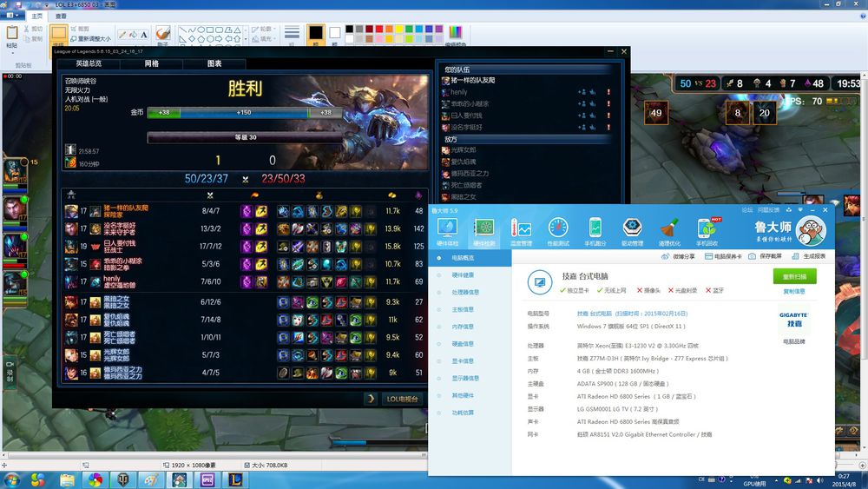Switch to 查看 tab in Paint
This screenshot has height=489, width=868.
coord(61,16)
